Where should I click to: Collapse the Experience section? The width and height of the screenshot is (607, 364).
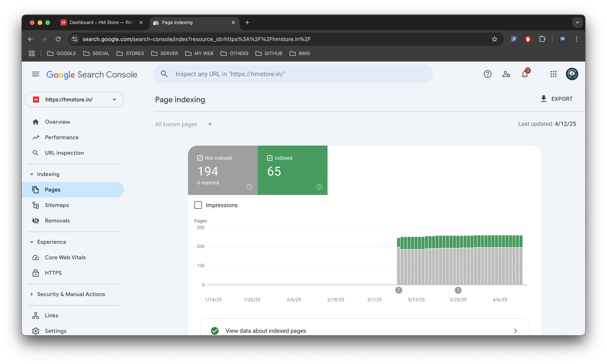point(32,242)
